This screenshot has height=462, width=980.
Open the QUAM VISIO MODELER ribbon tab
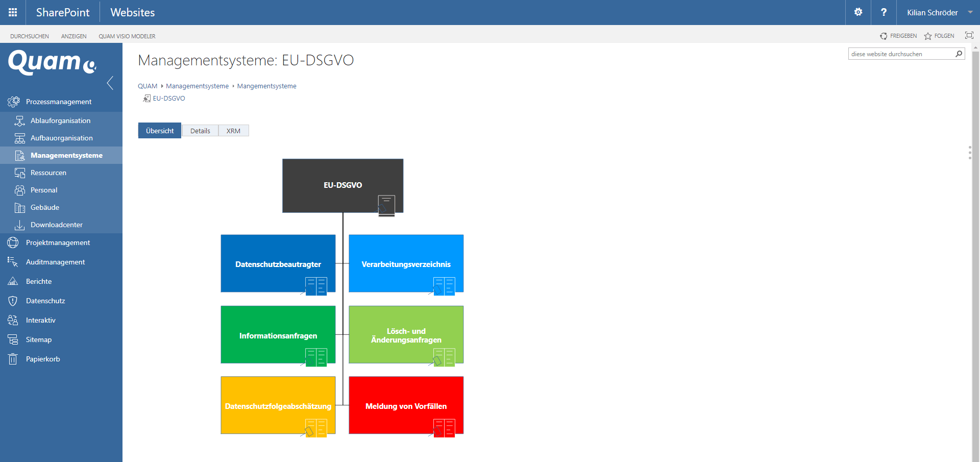pos(127,36)
